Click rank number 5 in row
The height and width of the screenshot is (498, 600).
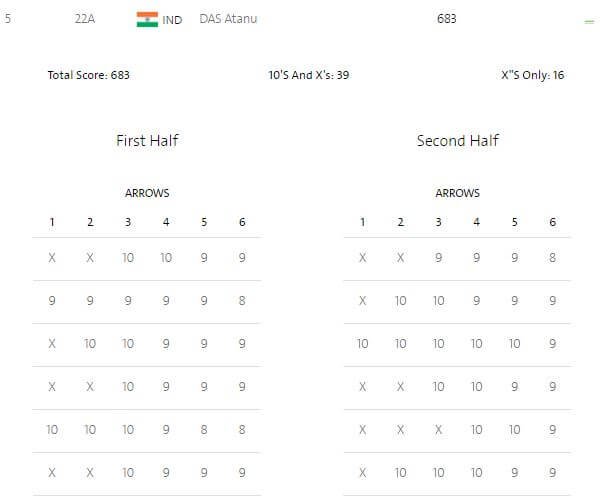click(8, 19)
